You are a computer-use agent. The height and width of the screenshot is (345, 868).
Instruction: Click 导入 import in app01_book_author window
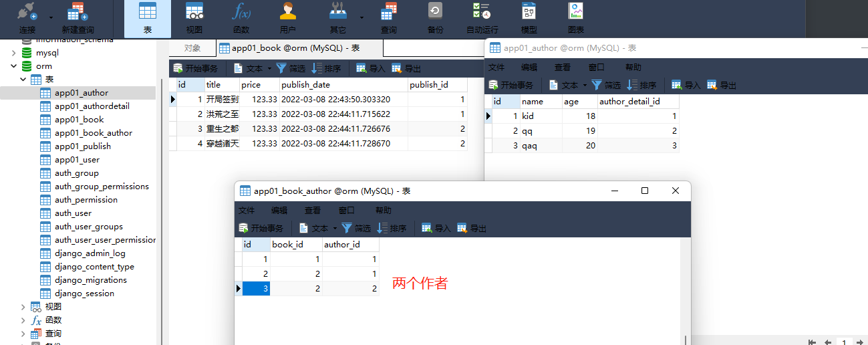pos(436,228)
